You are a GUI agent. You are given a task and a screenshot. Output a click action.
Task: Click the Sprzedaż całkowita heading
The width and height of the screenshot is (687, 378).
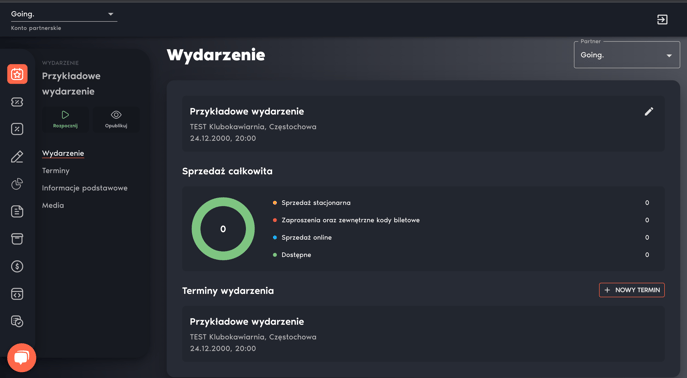227,171
